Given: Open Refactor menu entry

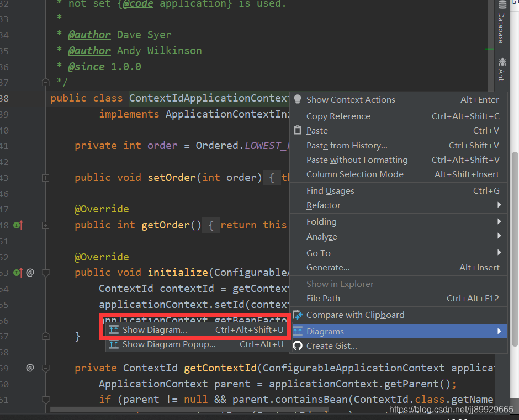Looking at the screenshot, I should [399, 205].
